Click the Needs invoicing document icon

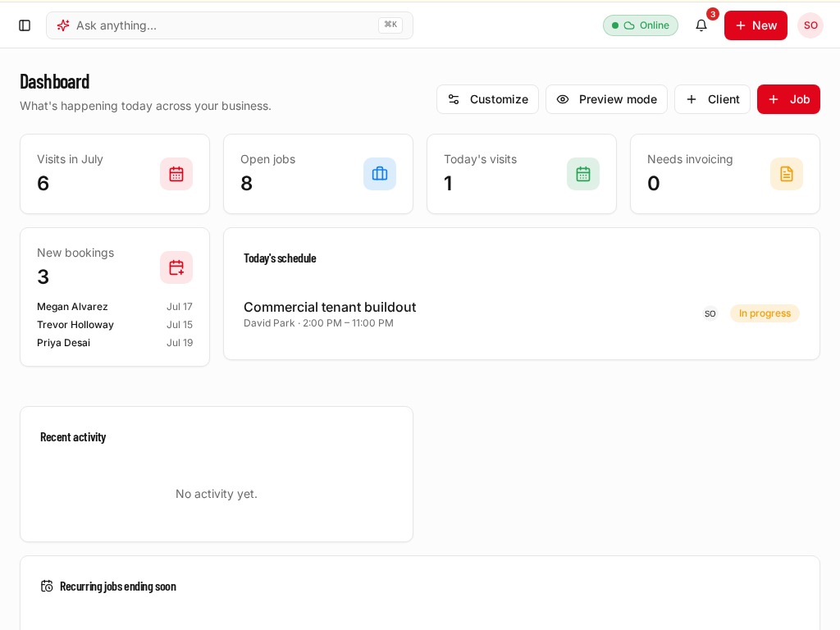tap(787, 174)
